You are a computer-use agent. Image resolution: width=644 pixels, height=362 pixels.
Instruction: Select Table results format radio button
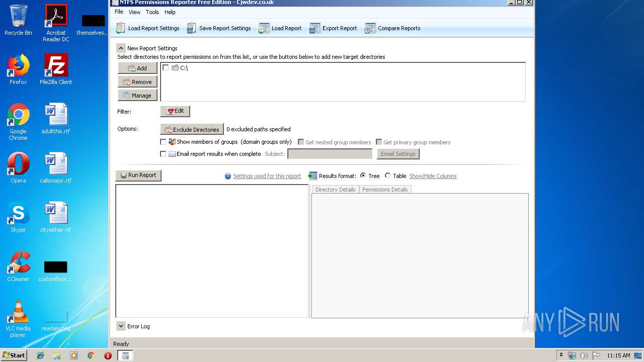click(387, 175)
